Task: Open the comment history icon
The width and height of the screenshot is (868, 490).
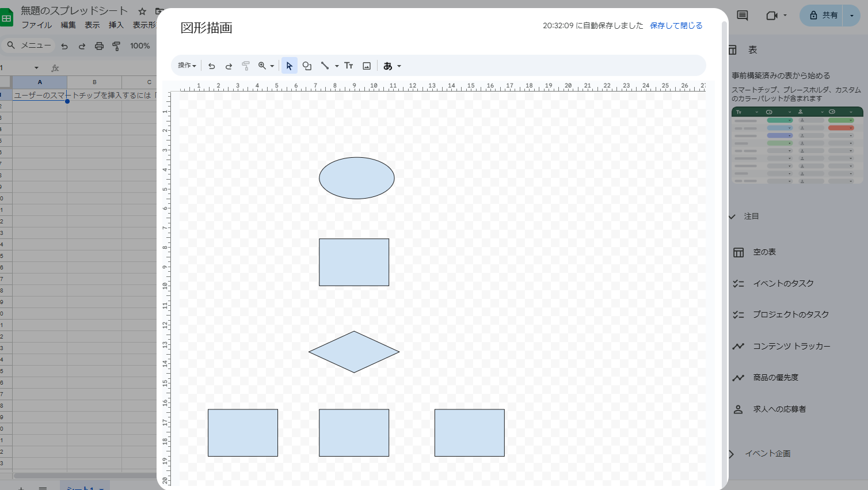Action: pos(743,16)
